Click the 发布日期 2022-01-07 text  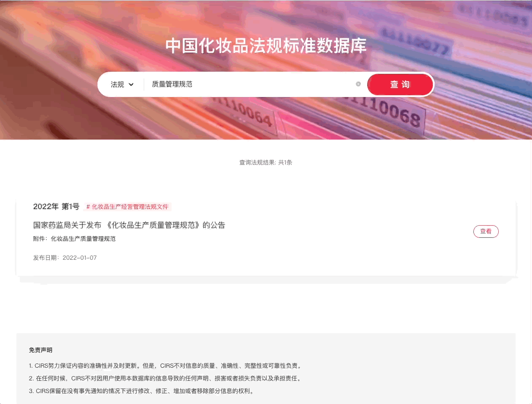(65, 258)
